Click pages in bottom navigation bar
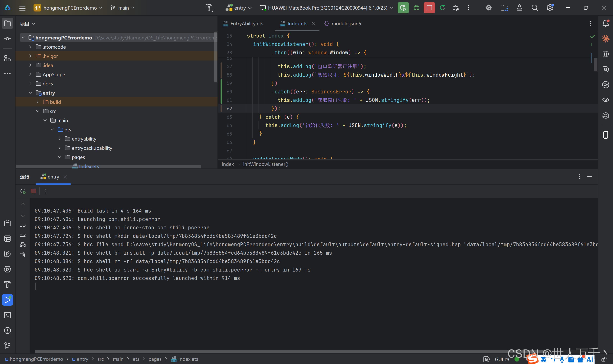Screen dimensions: 613x364 155,359
